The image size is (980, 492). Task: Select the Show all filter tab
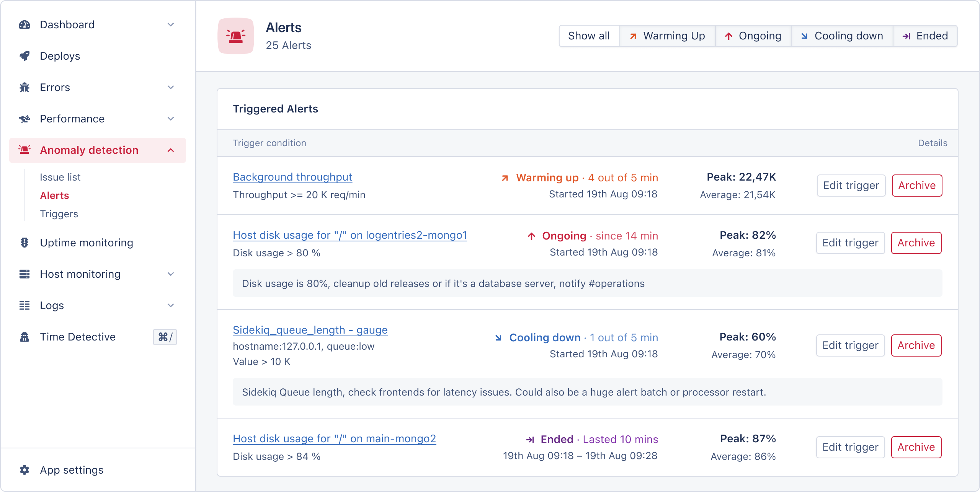pyautogui.click(x=589, y=36)
